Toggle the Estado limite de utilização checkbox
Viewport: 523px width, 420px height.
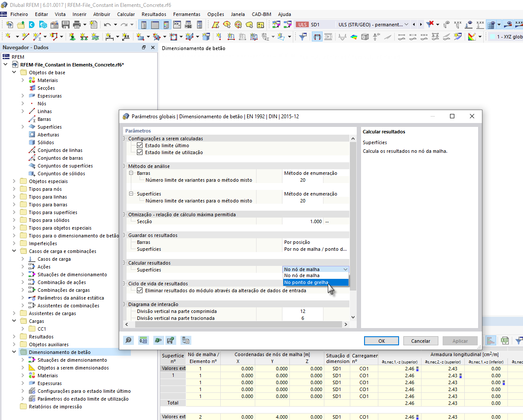(139, 152)
